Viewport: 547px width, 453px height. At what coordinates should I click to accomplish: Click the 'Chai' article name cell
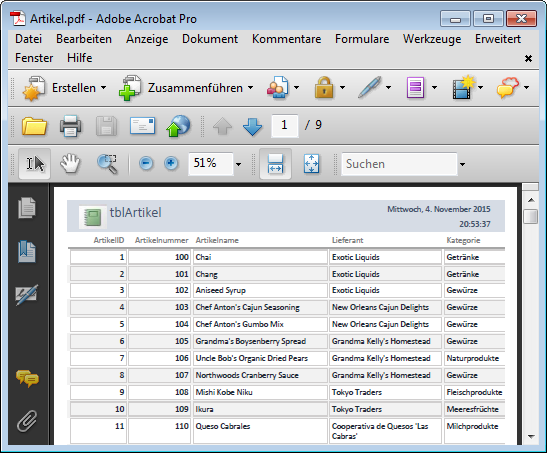pyautogui.click(x=260, y=257)
